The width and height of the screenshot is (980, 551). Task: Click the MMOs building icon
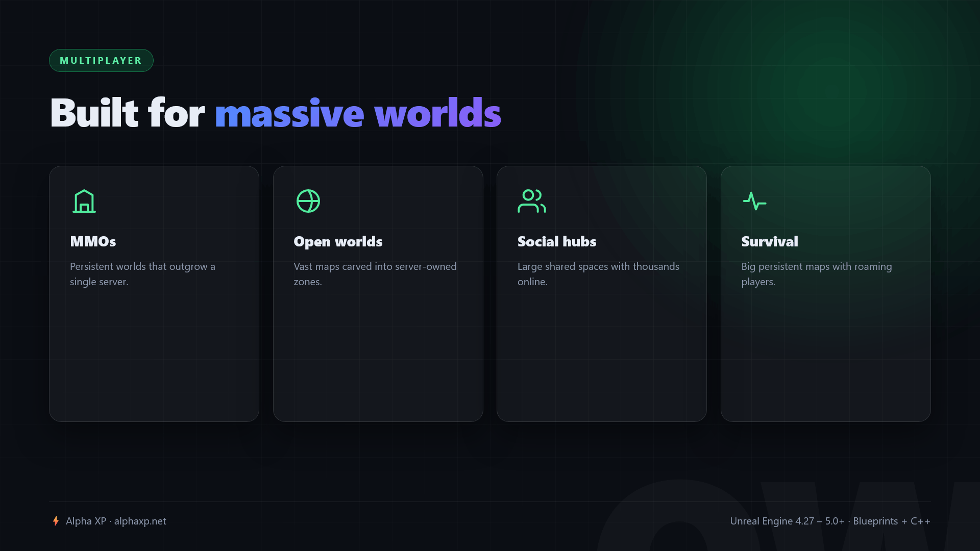[x=84, y=201]
